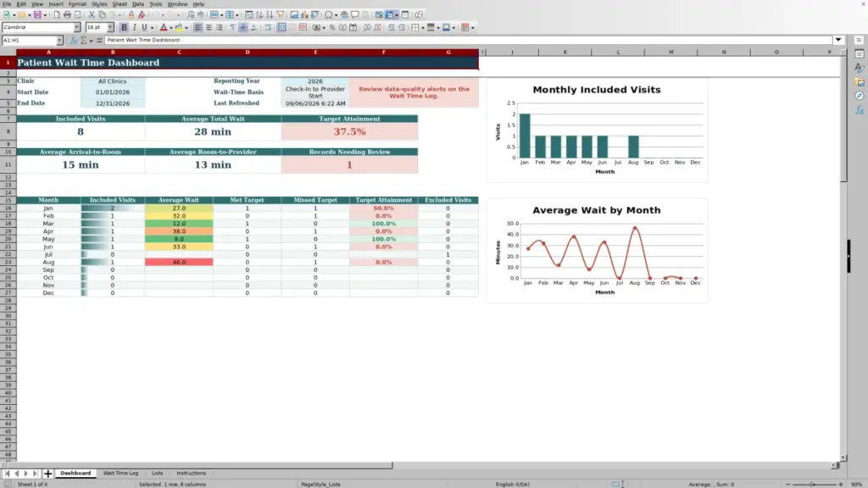Open the Function Wizard fx icon

pos(73,40)
